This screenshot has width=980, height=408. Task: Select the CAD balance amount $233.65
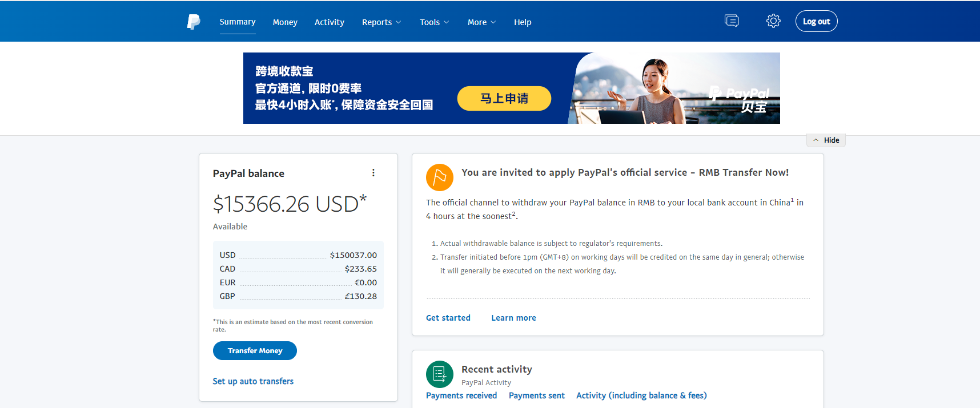coord(361,269)
